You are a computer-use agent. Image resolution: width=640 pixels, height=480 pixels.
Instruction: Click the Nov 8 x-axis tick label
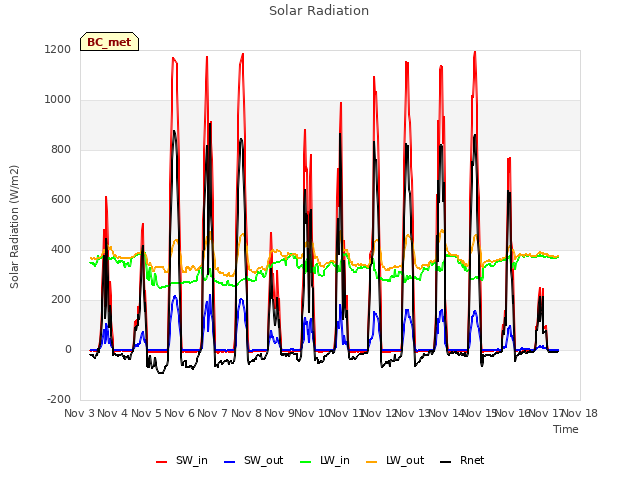coord(246,413)
